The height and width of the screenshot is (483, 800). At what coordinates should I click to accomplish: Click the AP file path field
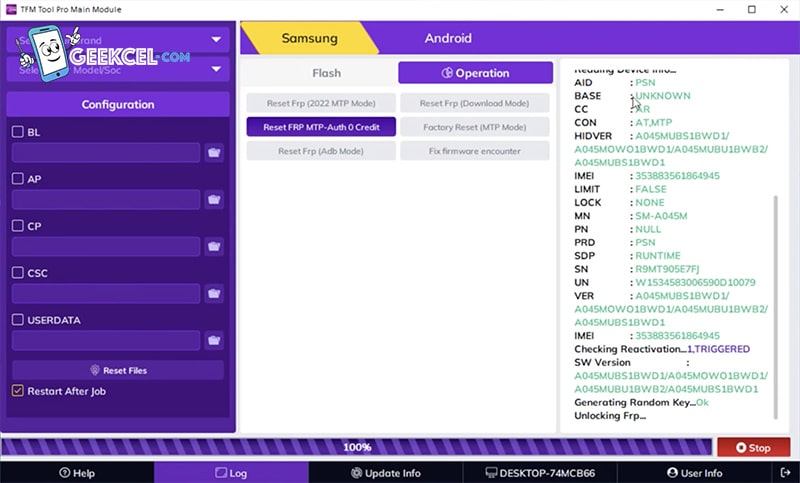pos(106,199)
